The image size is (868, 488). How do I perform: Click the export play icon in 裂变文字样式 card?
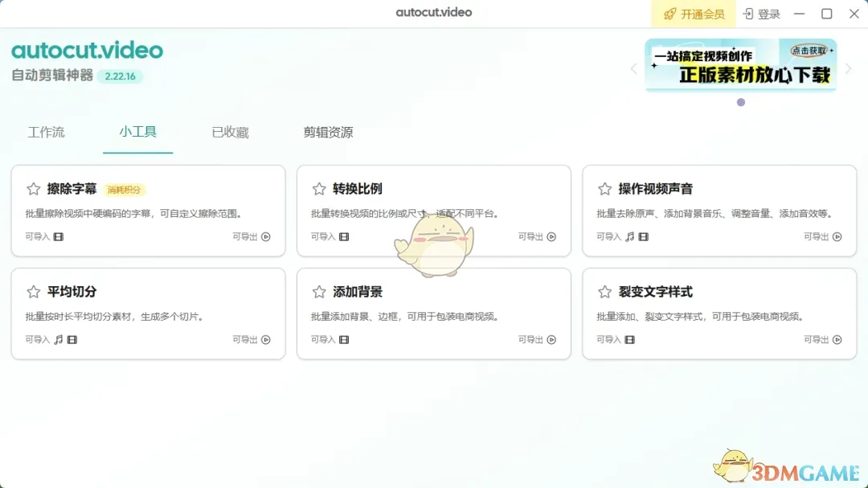coord(837,340)
